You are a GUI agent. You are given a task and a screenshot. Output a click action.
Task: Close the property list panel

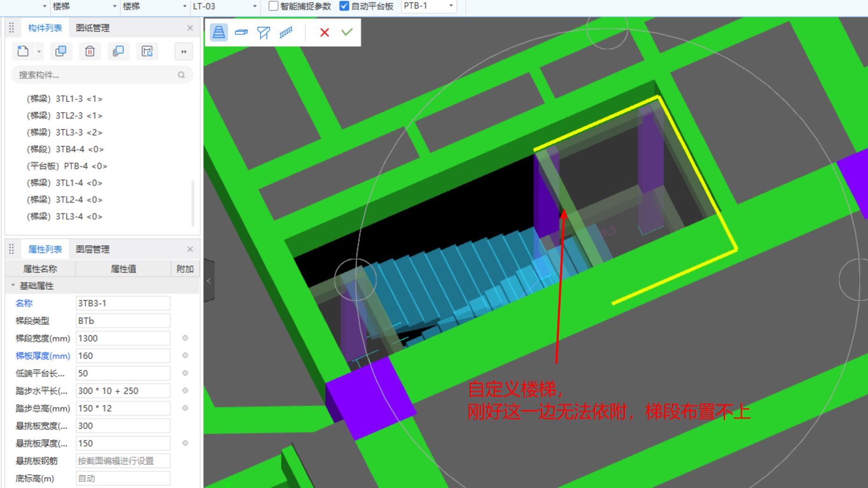(x=190, y=249)
